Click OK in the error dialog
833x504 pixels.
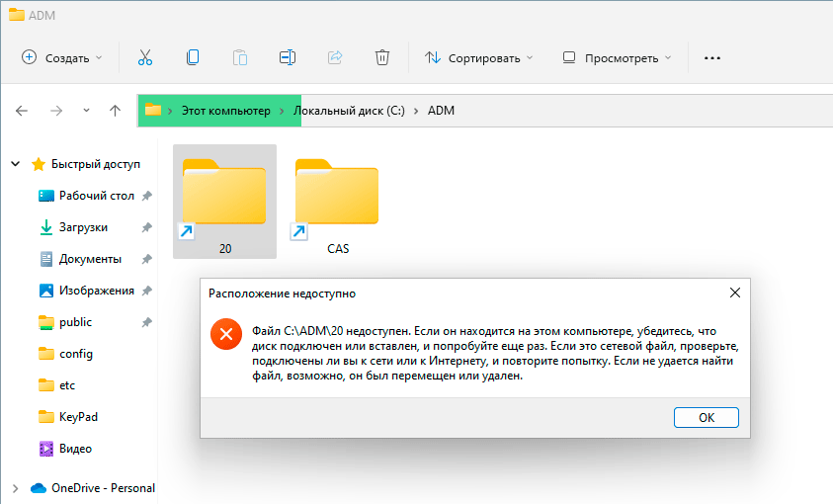coord(707,417)
